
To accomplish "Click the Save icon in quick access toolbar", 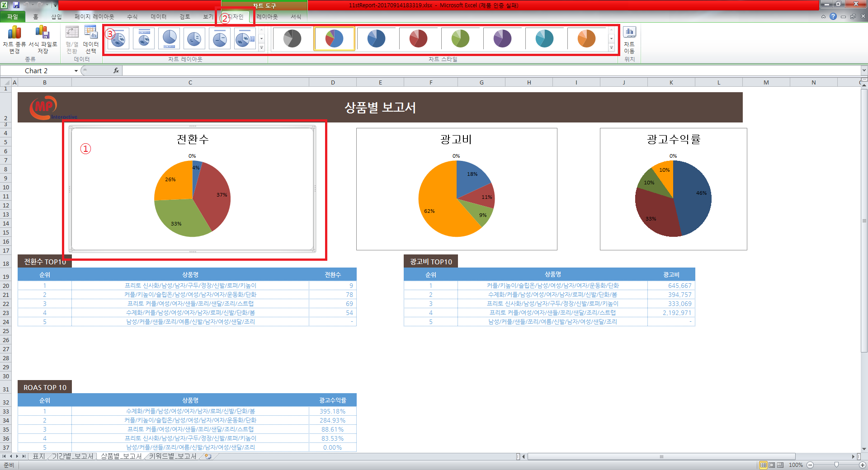I will click(x=16, y=5).
